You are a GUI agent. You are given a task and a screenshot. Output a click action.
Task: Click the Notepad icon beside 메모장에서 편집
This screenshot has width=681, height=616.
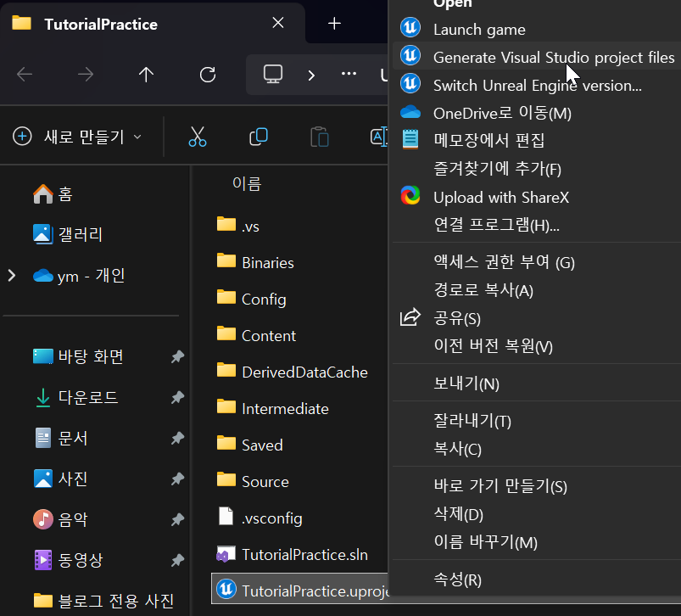[x=410, y=139]
